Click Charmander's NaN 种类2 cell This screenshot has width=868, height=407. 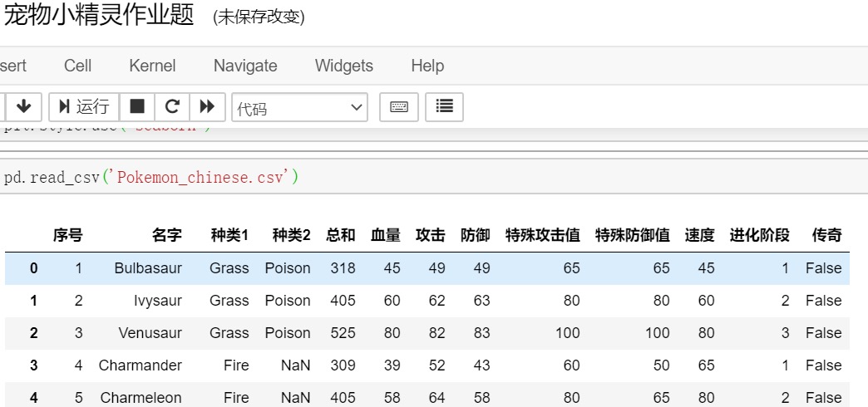pos(296,365)
